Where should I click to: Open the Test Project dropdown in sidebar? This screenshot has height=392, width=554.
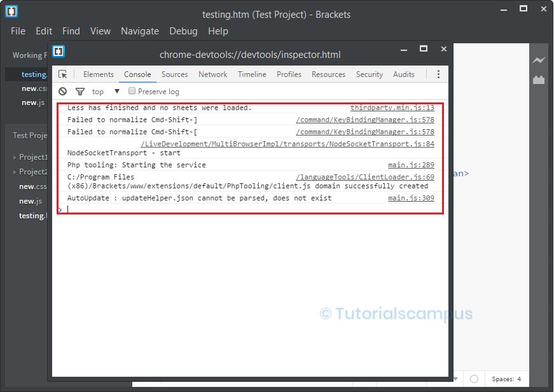tap(30, 136)
